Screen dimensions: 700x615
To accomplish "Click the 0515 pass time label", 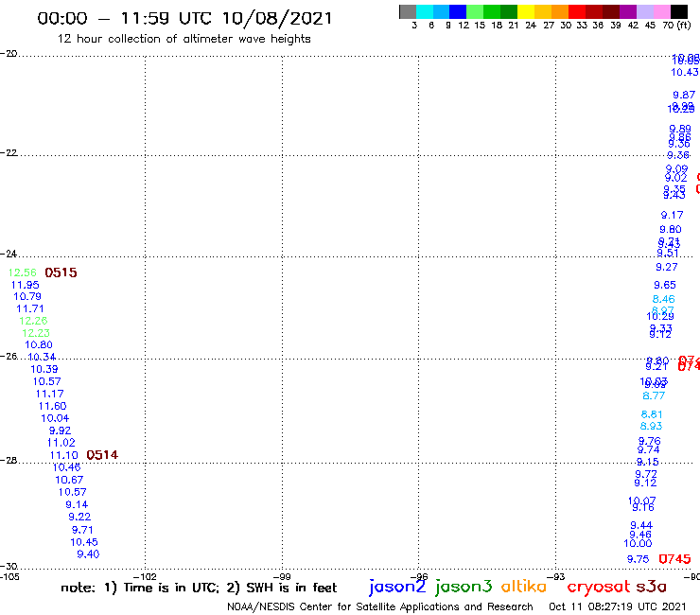I will [x=61, y=272].
